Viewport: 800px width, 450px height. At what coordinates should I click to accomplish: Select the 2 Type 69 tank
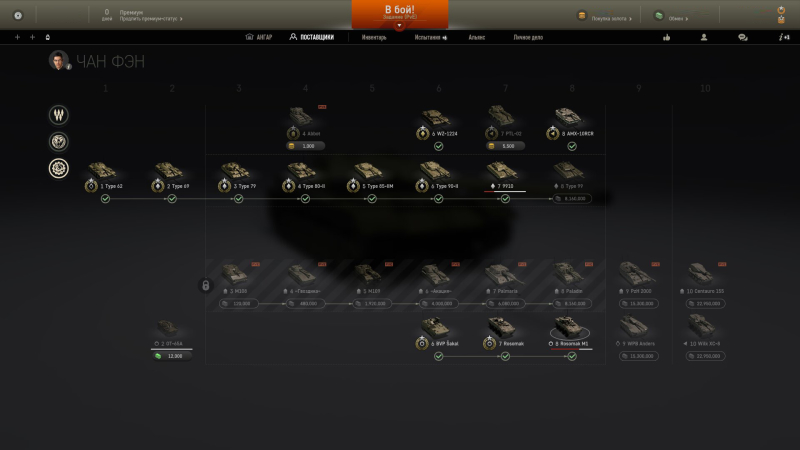(171, 176)
